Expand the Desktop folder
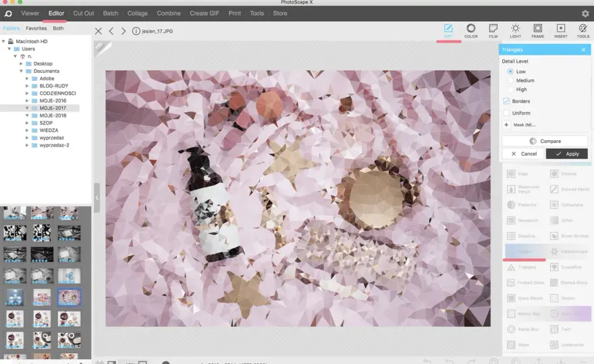 (21, 63)
